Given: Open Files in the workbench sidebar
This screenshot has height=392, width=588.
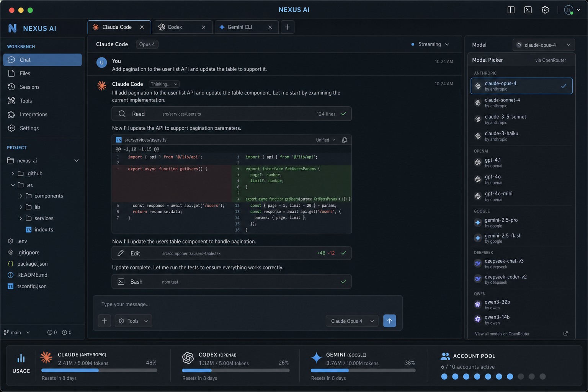Looking at the screenshot, I should (x=42, y=73).
